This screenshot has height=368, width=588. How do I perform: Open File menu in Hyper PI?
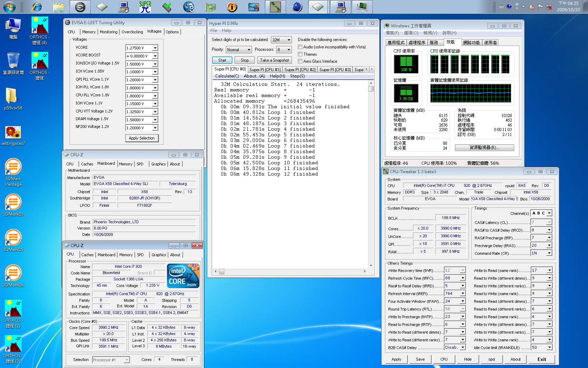(x=213, y=30)
